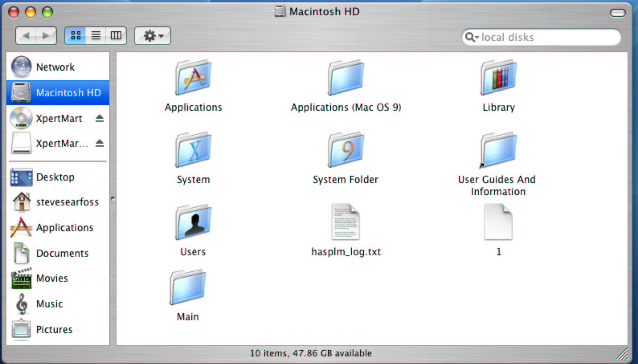This screenshot has width=638, height=364.
Task: Switch to icon view
Action: [x=76, y=36]
